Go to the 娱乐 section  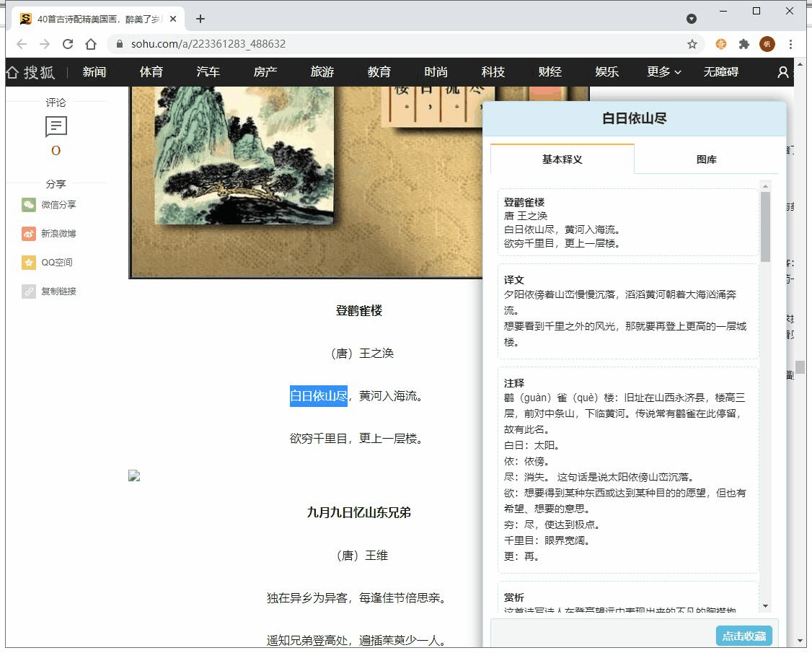[x=607, y=72]
